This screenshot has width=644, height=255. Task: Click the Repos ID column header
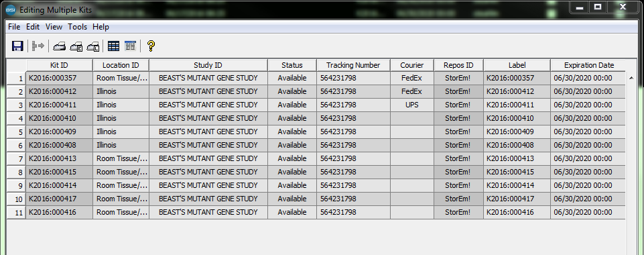459,65
